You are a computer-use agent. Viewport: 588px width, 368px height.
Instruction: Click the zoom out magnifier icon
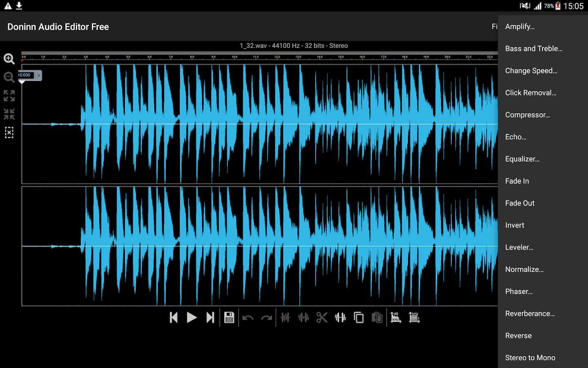click(9, 77)
